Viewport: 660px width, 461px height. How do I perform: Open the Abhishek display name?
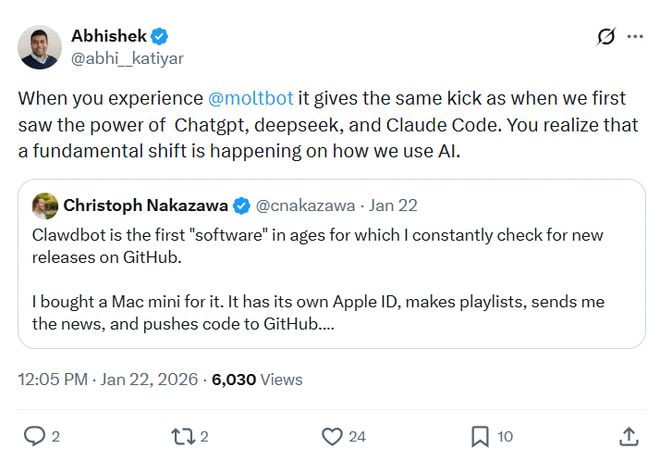(x=109, y=36)
